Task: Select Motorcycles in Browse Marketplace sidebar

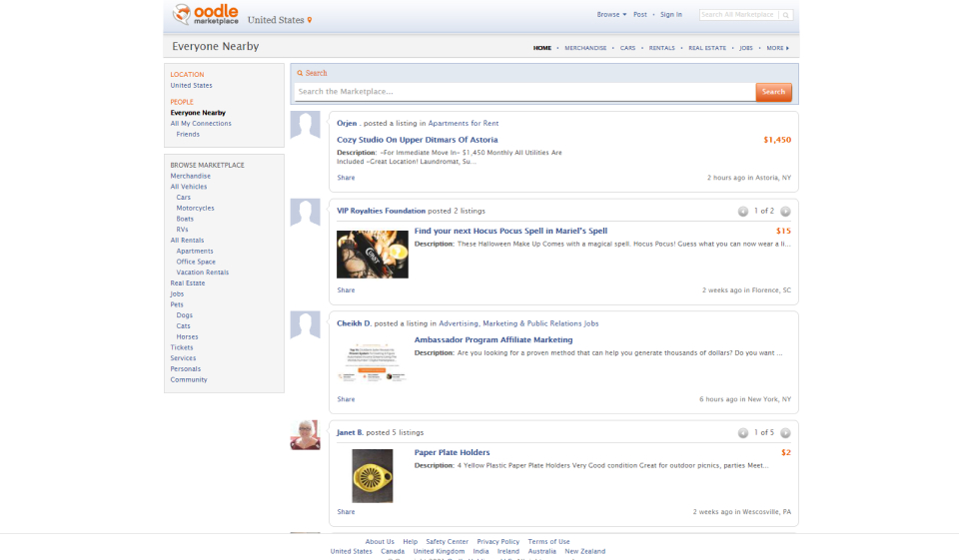Action: coord(195,208)
